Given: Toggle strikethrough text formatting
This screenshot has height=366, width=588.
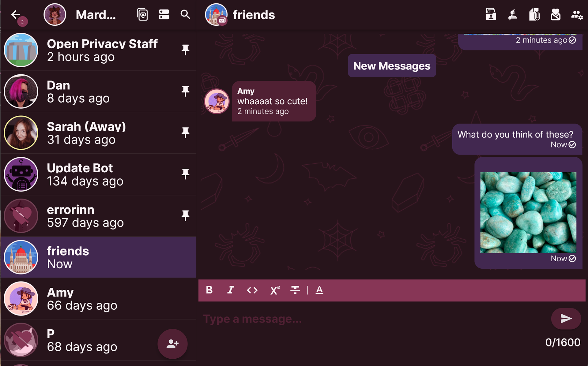Looking at the screenshot, I should tap(295, 290).
